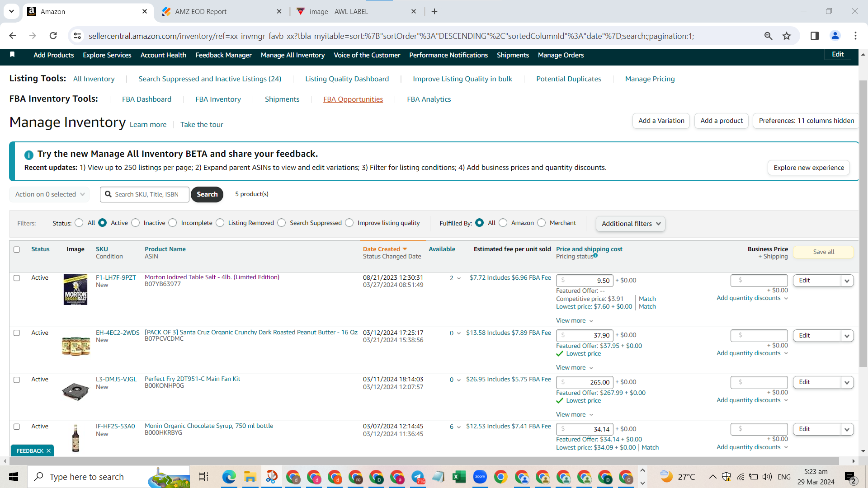Click Explore new experience button
This screenshot has height=488, width=868.
pos(809,168)
